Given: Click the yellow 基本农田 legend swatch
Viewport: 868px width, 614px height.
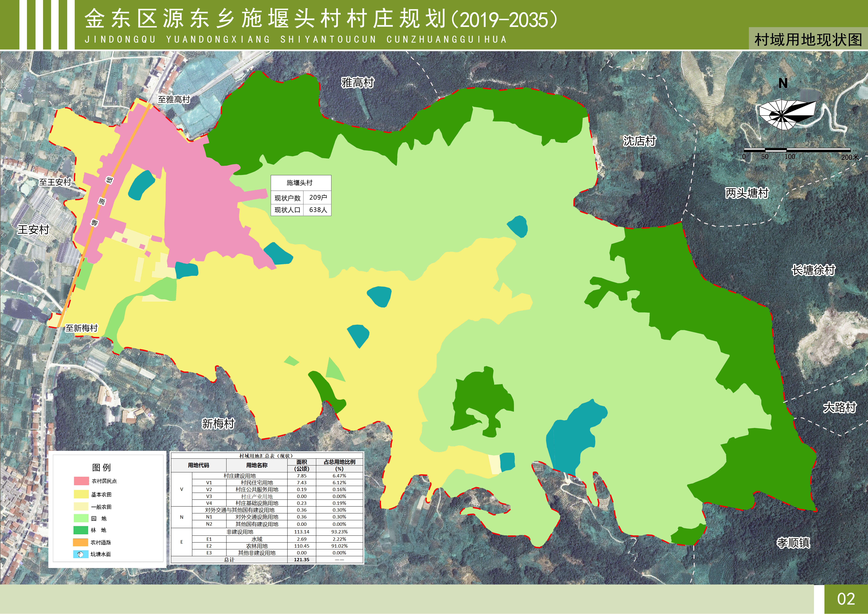Looking at the screenshot, I should pyautogui.click(x=81, y=494).
